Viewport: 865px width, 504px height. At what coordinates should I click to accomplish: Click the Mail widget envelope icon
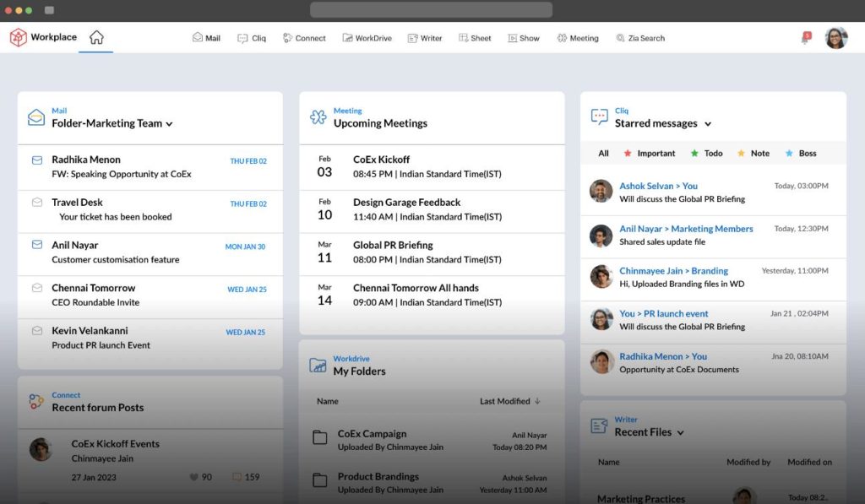click(36, 117)
